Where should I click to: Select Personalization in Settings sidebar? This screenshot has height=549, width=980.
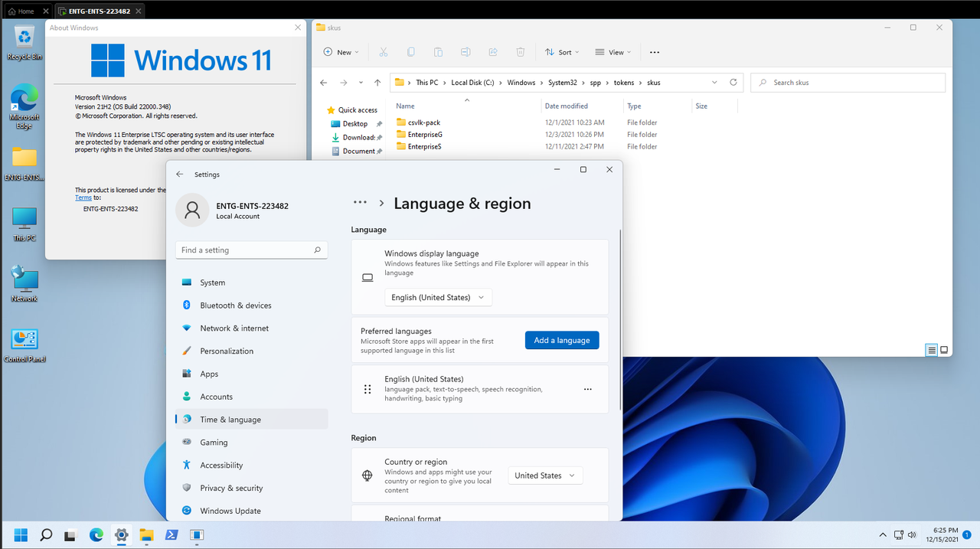coord(252,351)
